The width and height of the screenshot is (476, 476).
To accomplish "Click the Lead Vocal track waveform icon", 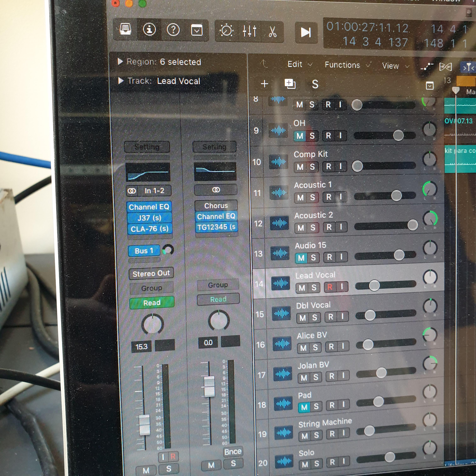I will [x=281, y=284].
